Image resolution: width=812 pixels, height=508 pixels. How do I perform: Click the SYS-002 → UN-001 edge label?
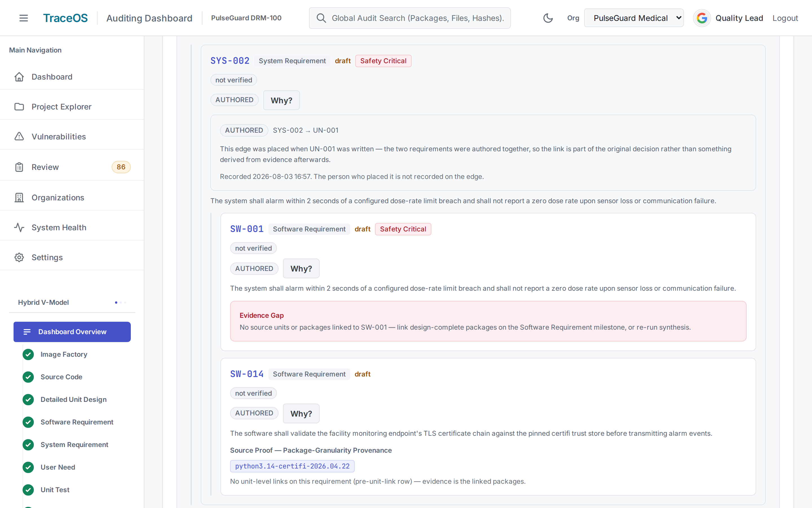pyautogui.click(x=305, y=130)
